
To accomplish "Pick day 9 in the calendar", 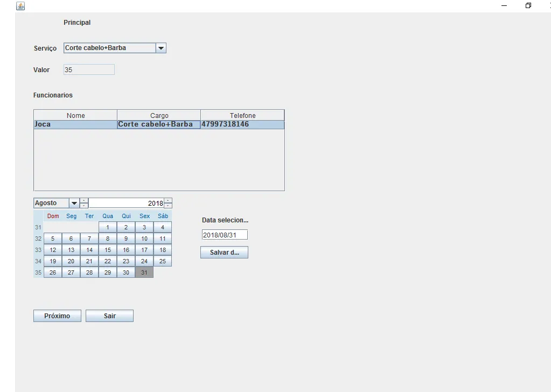I will click(126, 239).
